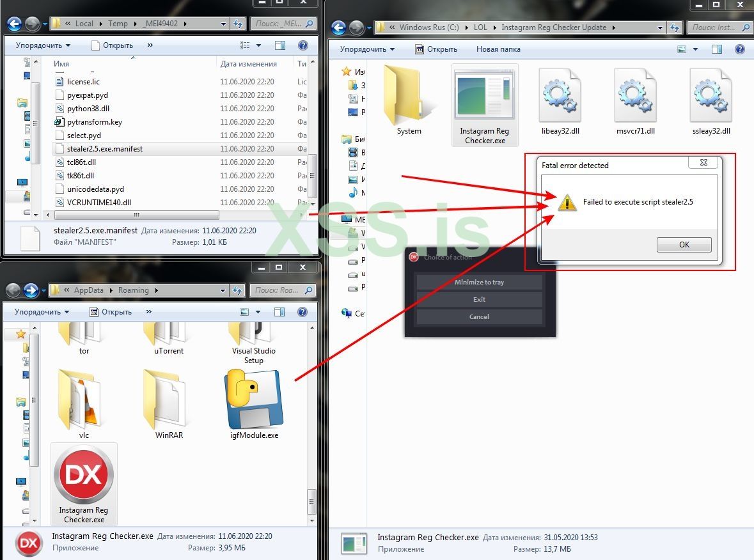Viewport: 754px width, 560px height.
Task: Select python38.dll file row
Action: click(x=180, y=109)
